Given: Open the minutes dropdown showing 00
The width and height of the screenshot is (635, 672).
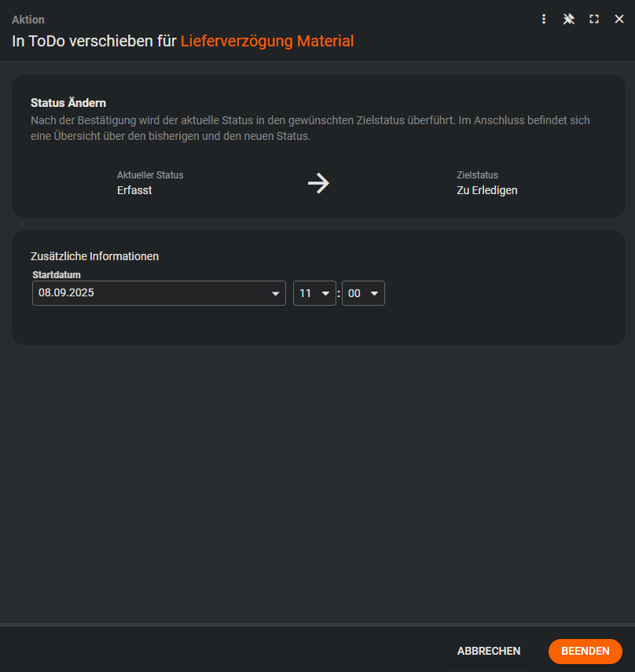Looking at the screenshot, I should [363, 293].
